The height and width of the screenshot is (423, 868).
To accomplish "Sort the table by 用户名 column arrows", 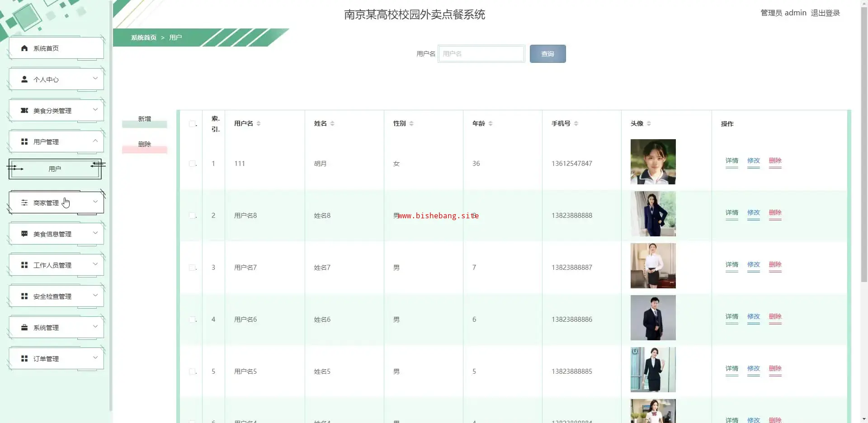I will [259, 123].
